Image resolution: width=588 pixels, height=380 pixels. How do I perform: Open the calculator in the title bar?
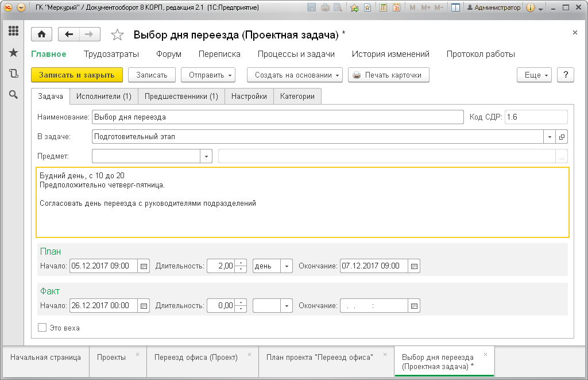(x=383, y=7)
